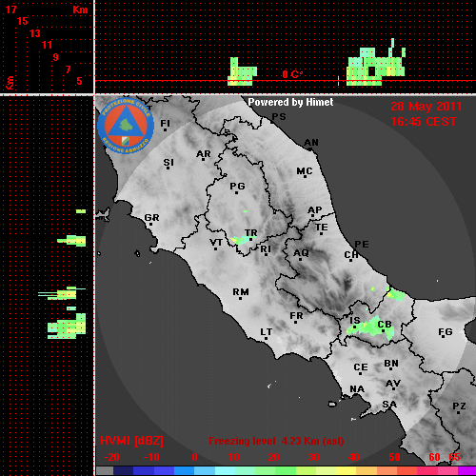476x476 pixels.
Task: Click the lowest echo in left cross-section
Action: point(67,326)
